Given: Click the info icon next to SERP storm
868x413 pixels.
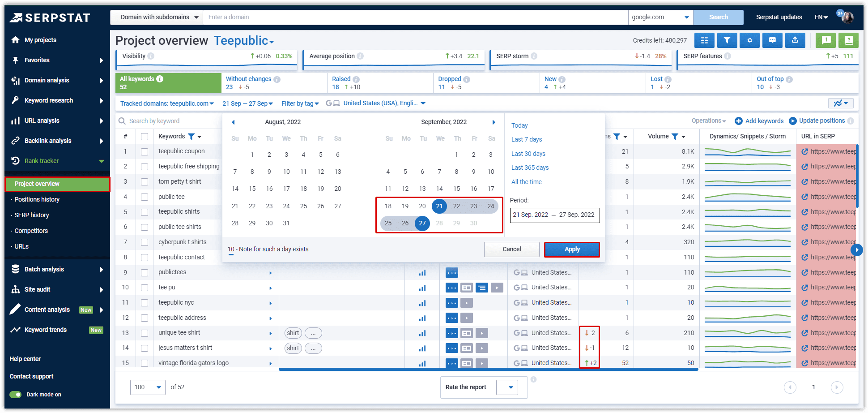Looking at the screenshot, I should pyautogui.click(x=534, y=56).
